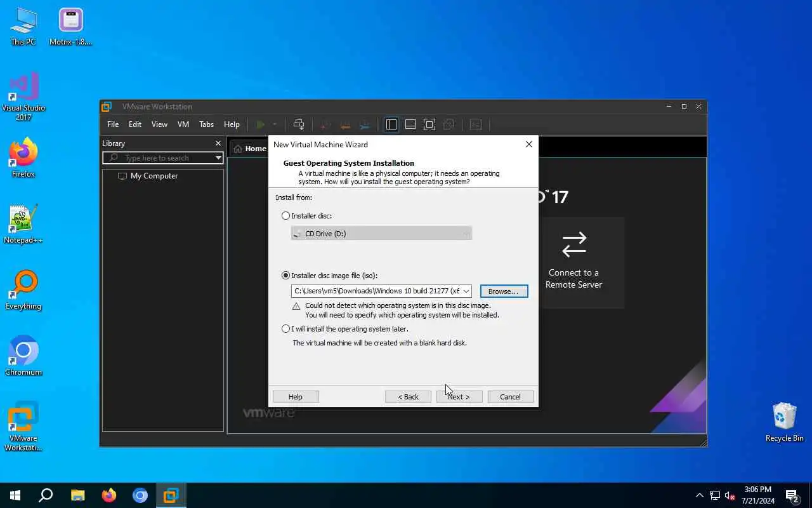Click Next in the wizard
This screenshot has width=812, height=508.
tap(459, 397)
